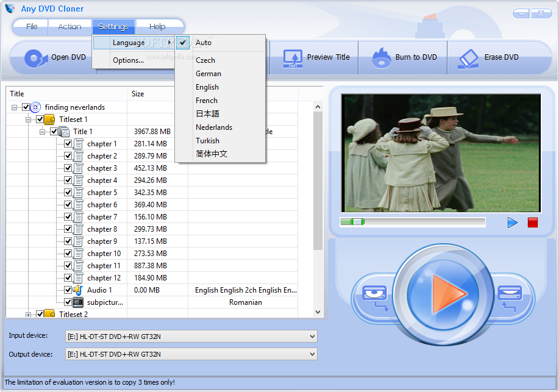This screenshot has width=559, height=392.
Task: Open the Action menu
Action: 69,27
